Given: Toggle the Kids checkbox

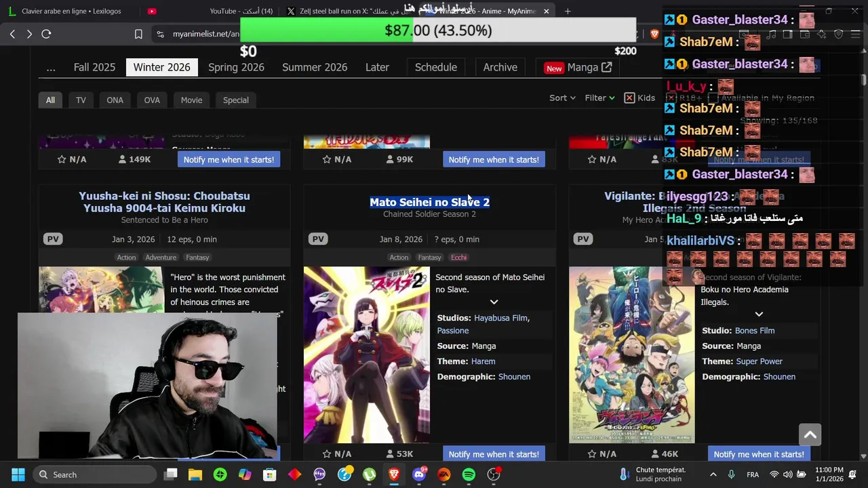Looking at the screenshot, I should click(629, 98).
